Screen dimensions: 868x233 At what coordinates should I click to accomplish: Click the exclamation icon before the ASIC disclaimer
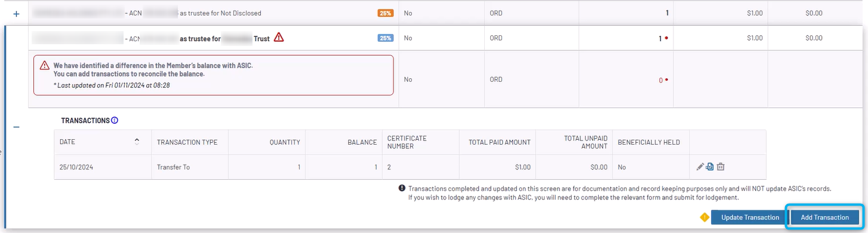coord(402,188)
